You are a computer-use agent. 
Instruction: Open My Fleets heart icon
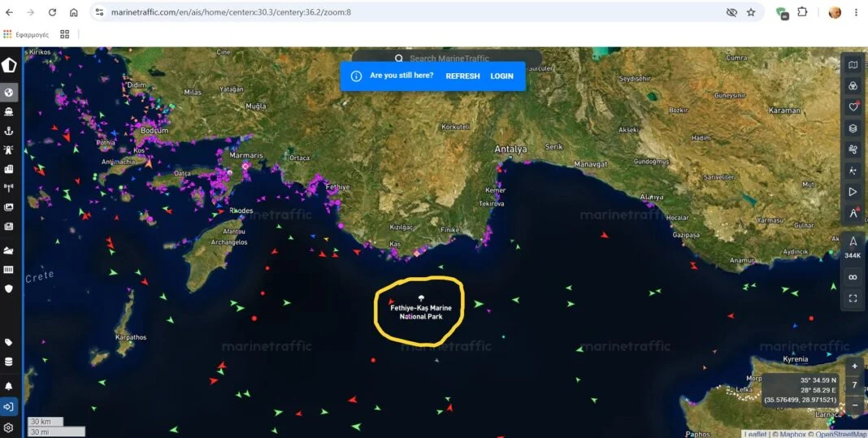853,107
